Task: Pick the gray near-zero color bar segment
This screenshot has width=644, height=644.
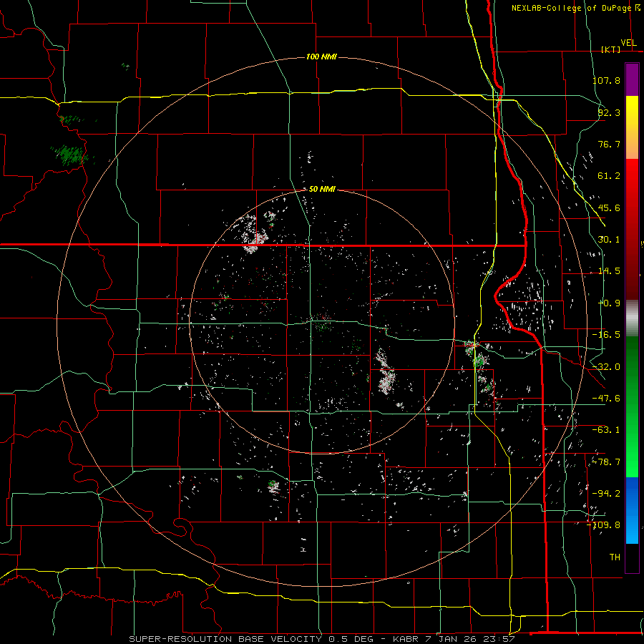Action: [x=632, y=318]
